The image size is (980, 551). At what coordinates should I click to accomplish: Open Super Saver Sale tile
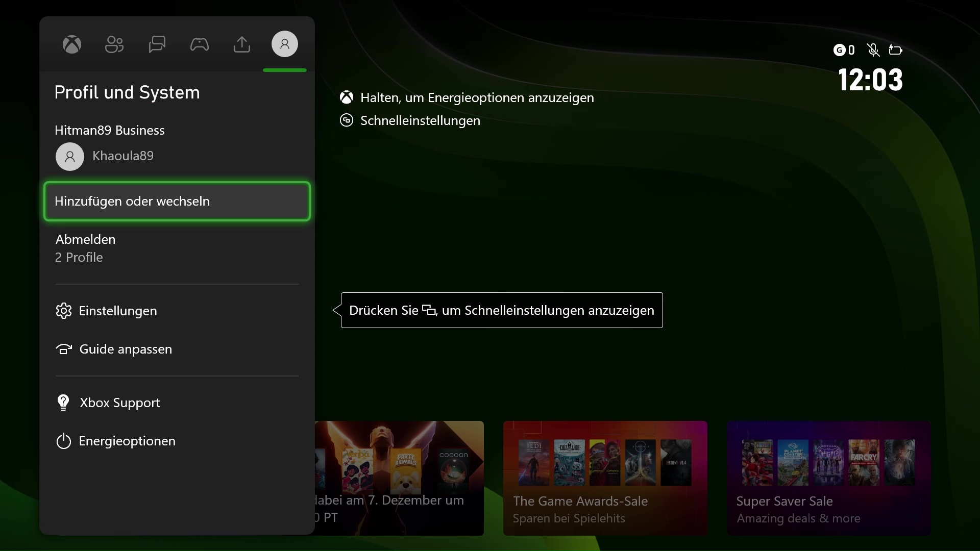click(829, 478)
